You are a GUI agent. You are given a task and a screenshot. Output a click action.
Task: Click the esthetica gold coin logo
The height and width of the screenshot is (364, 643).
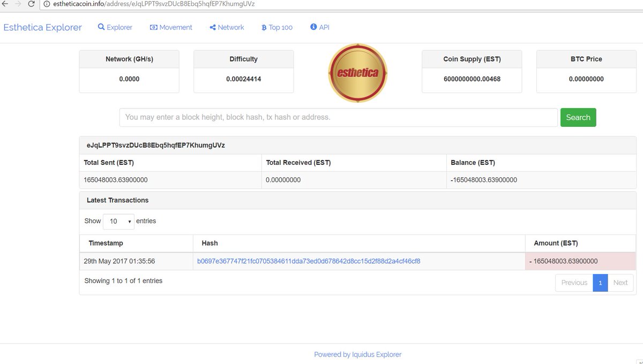click(x=357, y=73)
